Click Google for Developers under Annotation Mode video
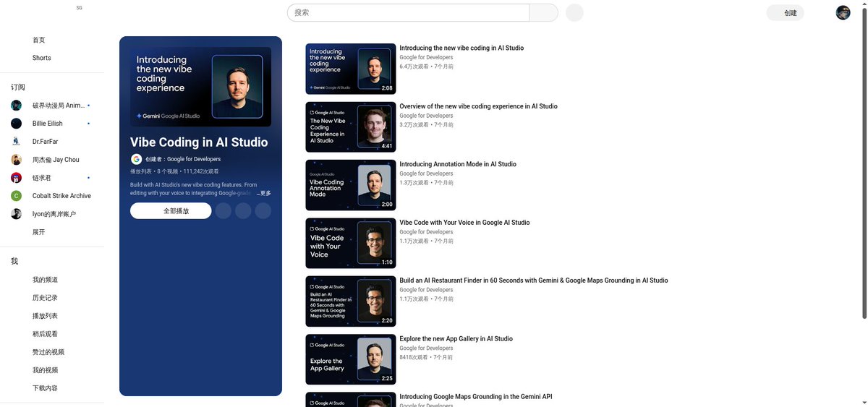Screen dimensions: 868x407 tap(426, 173)
